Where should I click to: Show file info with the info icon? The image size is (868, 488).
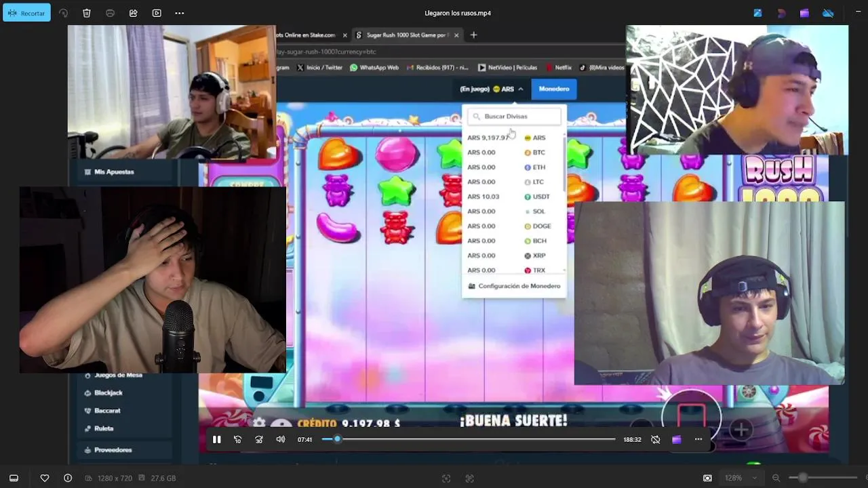(x=68, y=478)
